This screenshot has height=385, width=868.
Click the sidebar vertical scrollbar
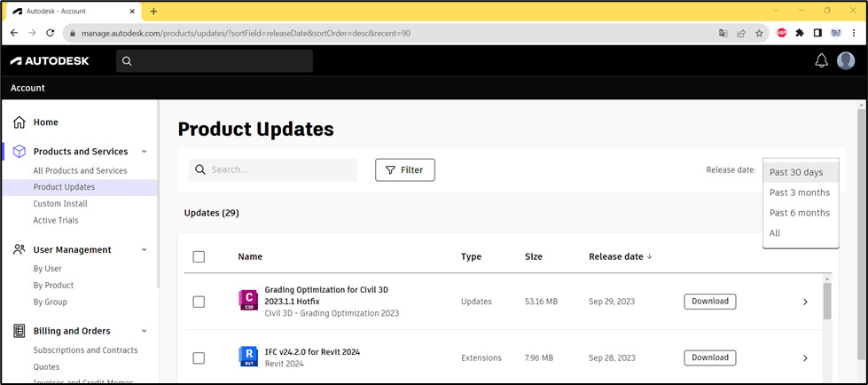tap(159, 194)
